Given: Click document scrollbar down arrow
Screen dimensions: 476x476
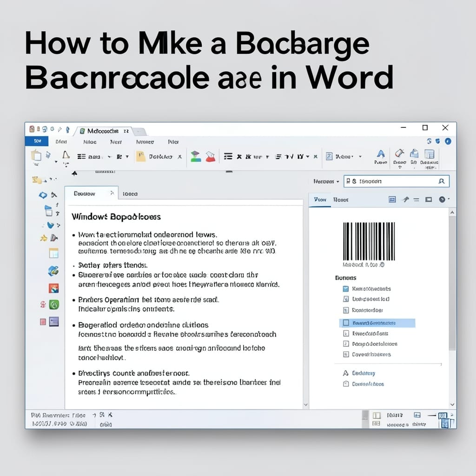Looking at the screenshot, I should pos(306,405).
